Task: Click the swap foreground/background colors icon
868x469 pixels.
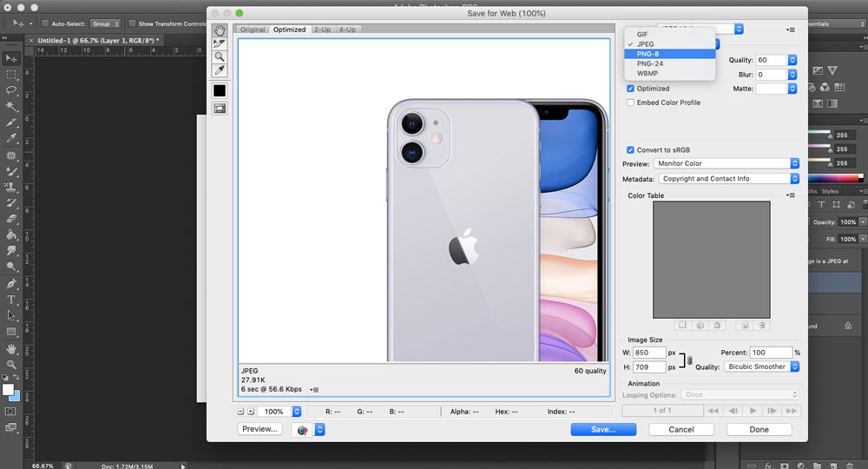Action: tap(16, 377)
